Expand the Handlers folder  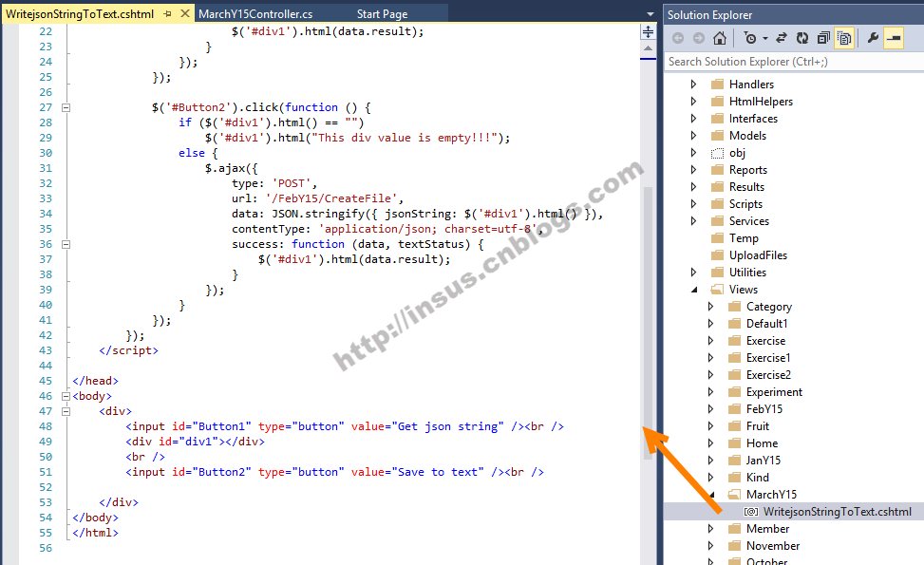point(693,85)
